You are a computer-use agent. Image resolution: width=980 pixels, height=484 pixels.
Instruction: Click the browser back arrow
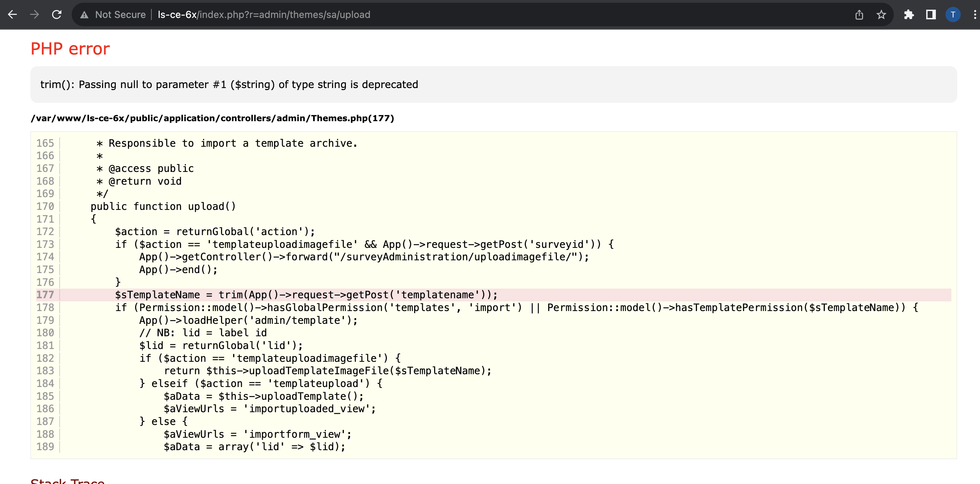click(x=12, y=14)
